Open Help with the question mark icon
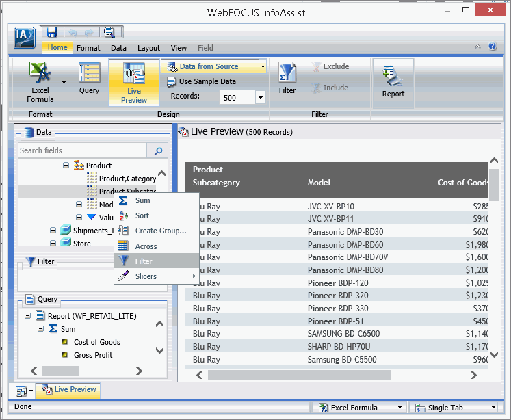Viewport: 511px width, 420px height. pos(493,47)
